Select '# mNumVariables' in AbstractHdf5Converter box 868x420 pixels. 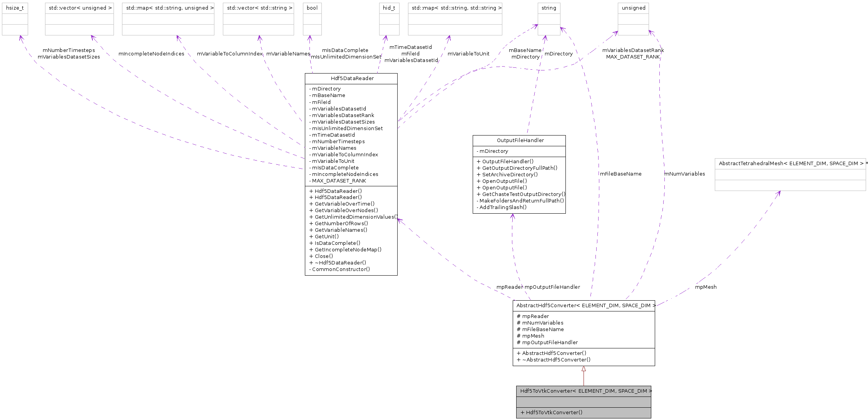tap(540, 323)
